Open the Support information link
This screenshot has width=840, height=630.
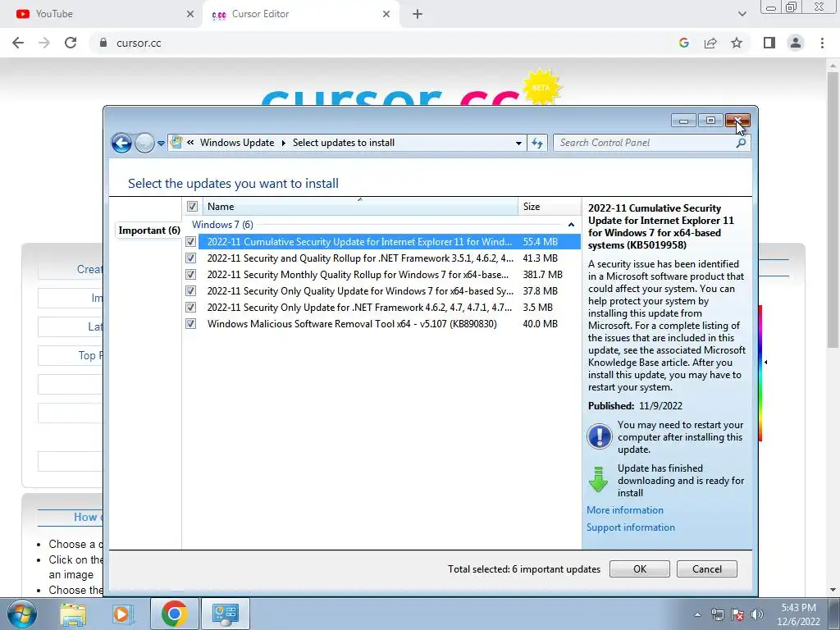(631, 527)
